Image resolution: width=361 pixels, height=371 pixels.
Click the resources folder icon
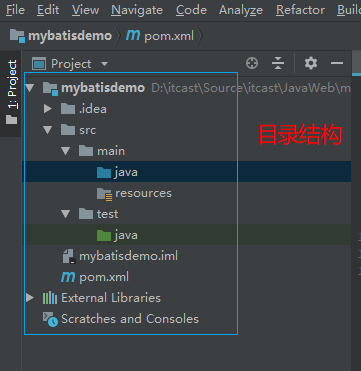(x=104, y=193)
